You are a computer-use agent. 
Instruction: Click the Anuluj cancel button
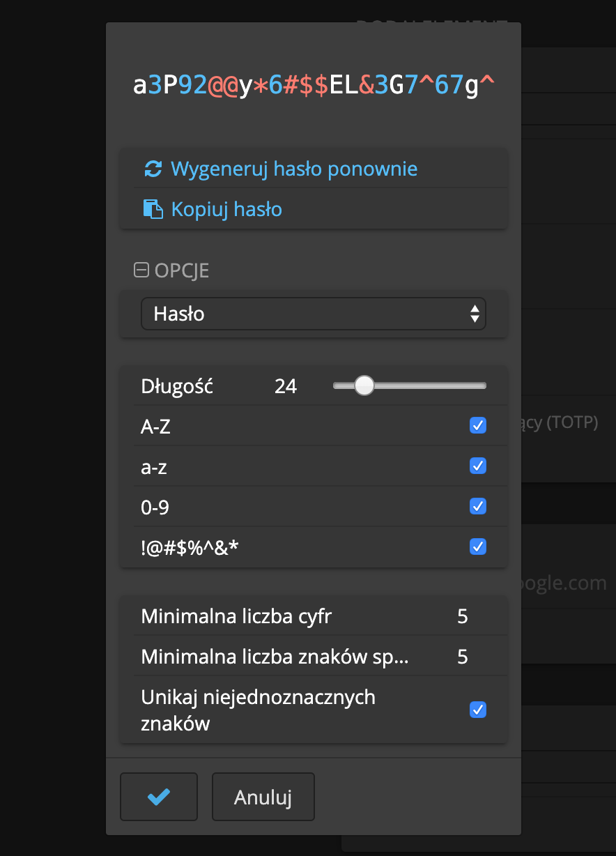pos(263,797)
